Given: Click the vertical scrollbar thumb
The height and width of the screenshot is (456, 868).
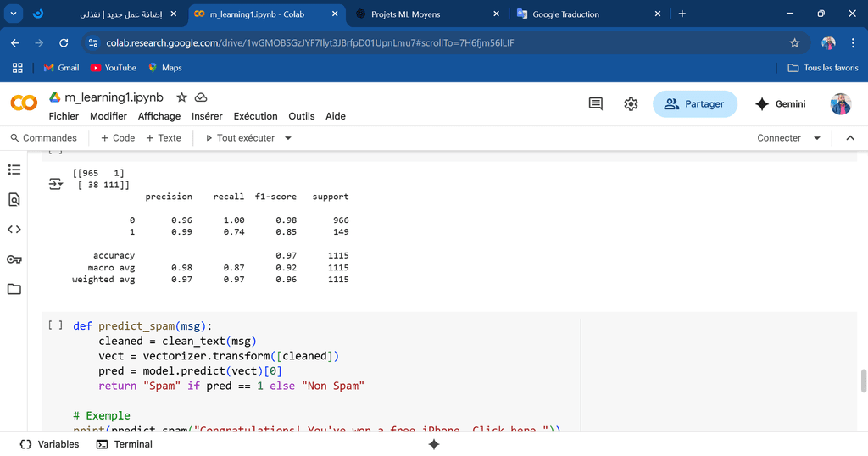Looking at the screenshot, I should coord(863,381).
